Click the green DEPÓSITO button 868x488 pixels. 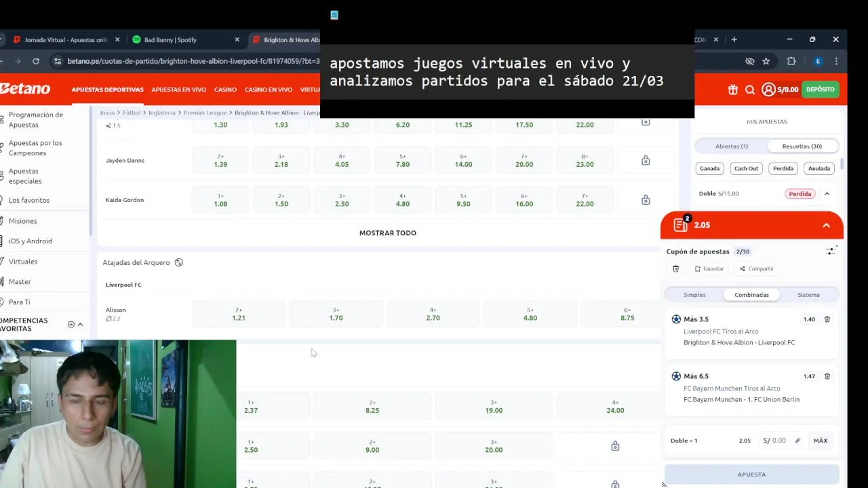tap(821, 89)
